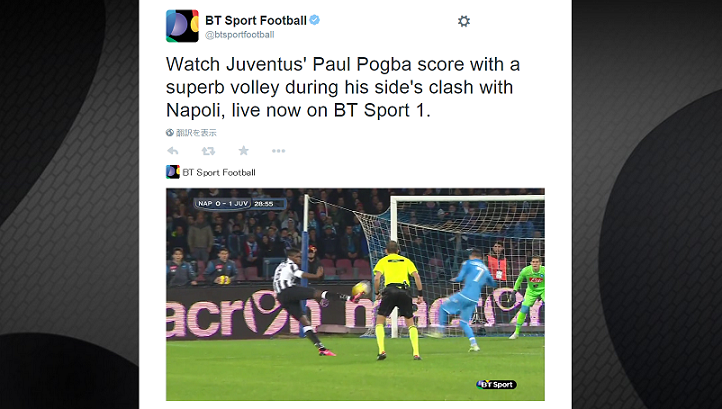Click small BT Sport avatar above video
The image size is (722, 409).
[x=173, y=172]
